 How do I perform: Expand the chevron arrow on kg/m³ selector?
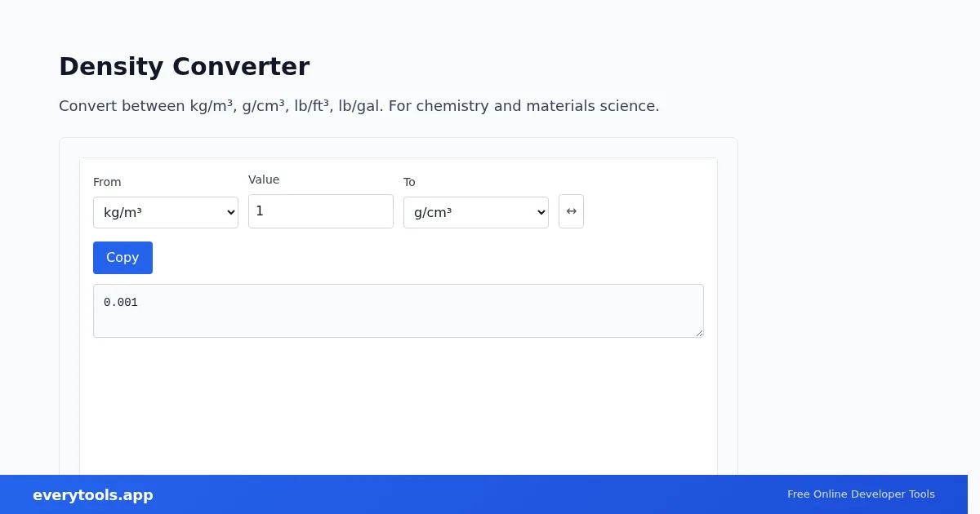230,213
